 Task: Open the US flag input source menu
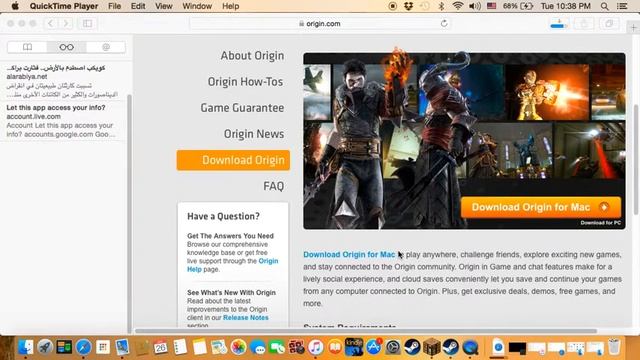click(491, 6)
